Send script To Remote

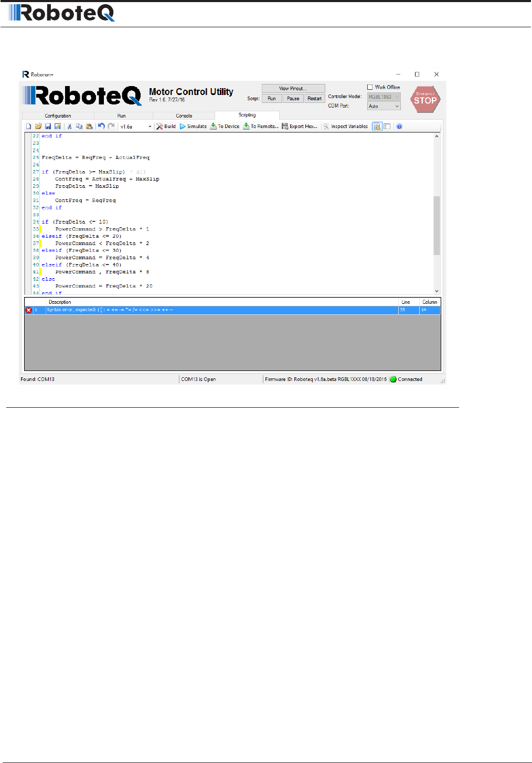pyautogui.click(x=260, y=126)
